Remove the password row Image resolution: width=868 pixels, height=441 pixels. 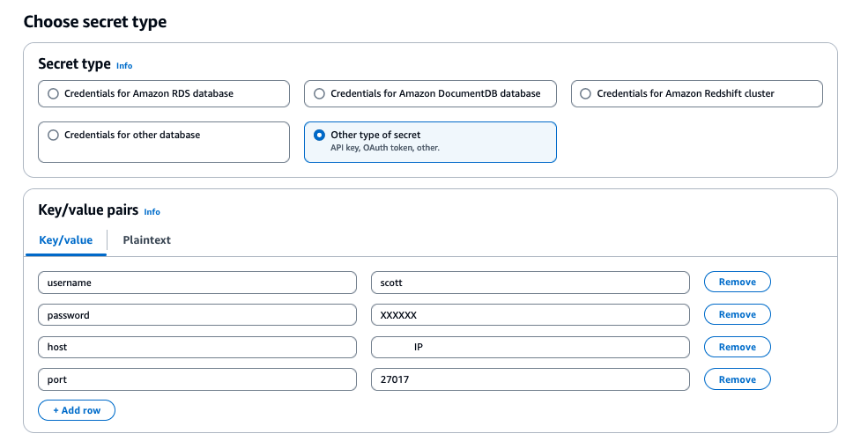pos(737,315)
